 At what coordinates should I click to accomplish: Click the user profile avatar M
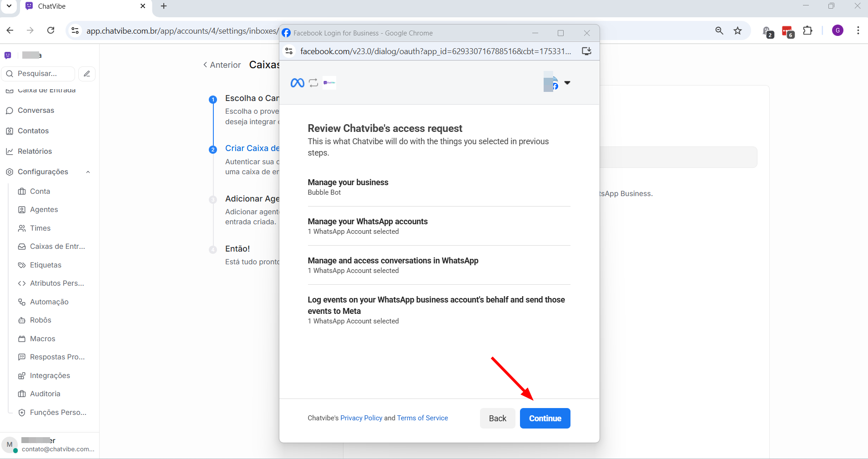pos(10,444)
